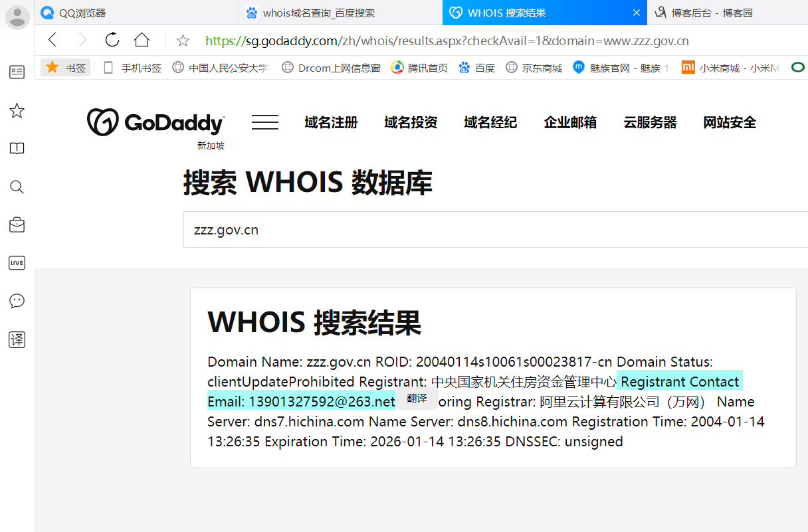Open 魅族官网 bookmark
The width and height of the screenshot is (808, 532).
click(x=623, y=67)
